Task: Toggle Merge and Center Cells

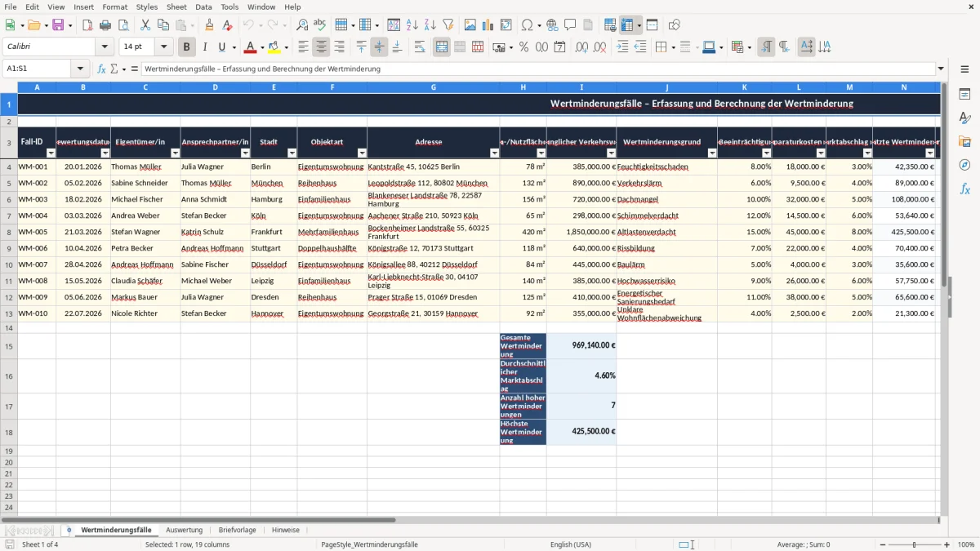Action: point(442,47)
